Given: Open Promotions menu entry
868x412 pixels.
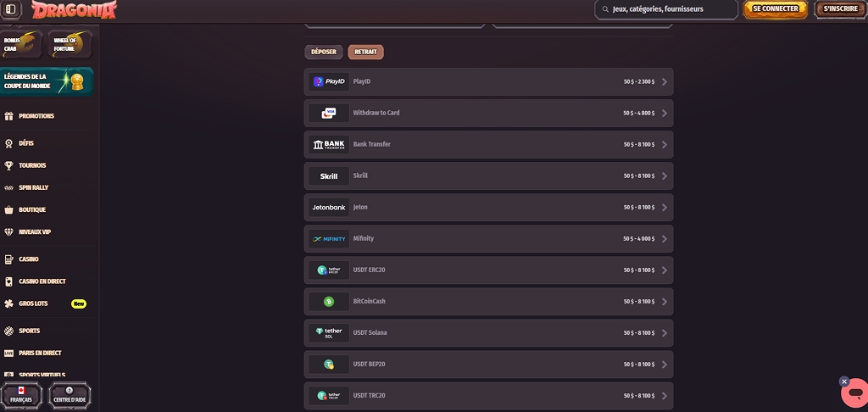Looking at the screenshot, I should coord(36,116).
